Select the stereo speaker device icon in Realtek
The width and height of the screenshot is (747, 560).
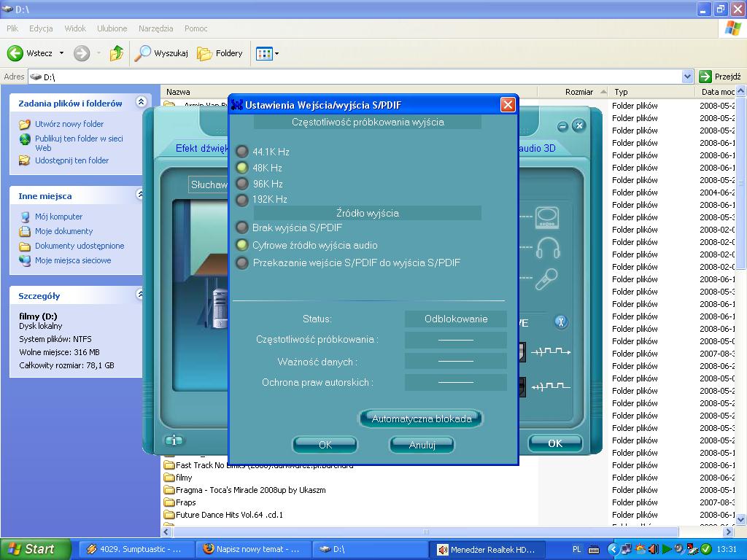tap(546, 217)
